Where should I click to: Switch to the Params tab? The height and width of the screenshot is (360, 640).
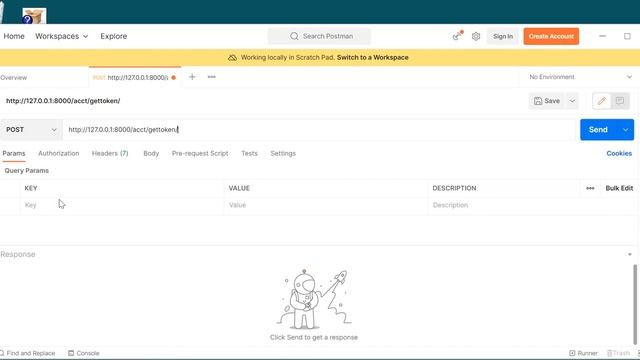(x=14, y=153)
